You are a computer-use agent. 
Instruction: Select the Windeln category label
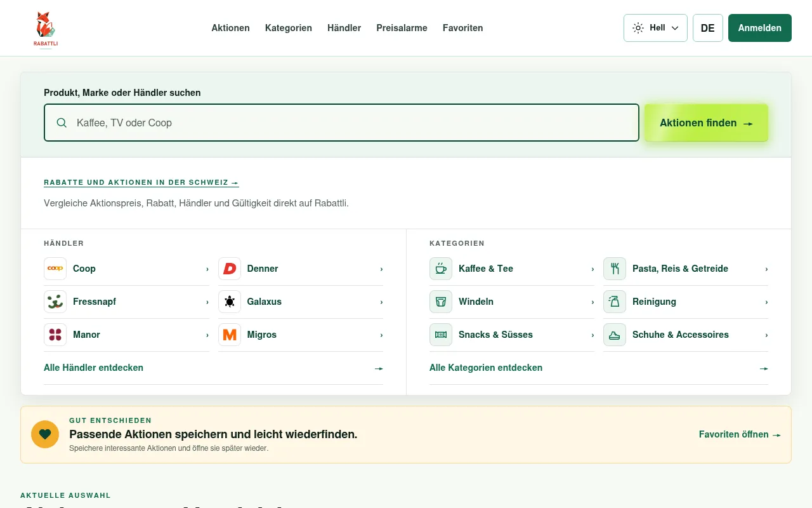[476, 302]
